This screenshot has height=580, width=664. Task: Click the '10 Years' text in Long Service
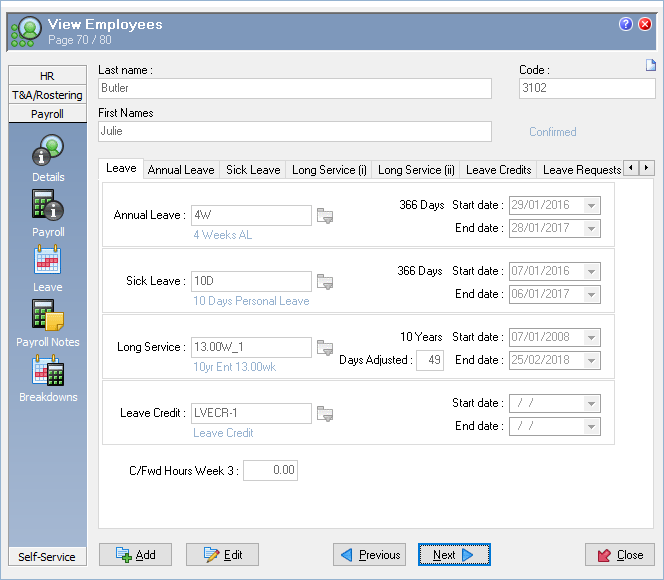421,337
